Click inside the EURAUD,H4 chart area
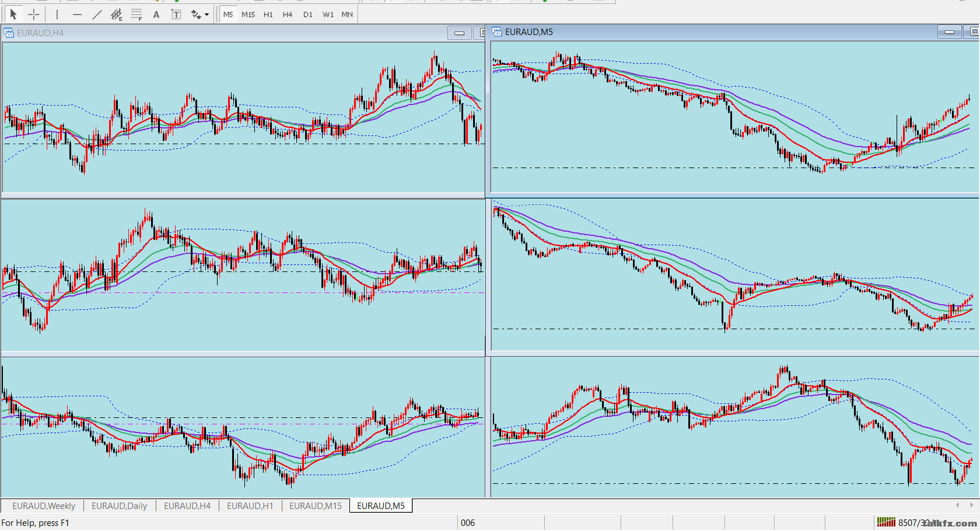Screen dimensions: 980x530 (243, 117)
